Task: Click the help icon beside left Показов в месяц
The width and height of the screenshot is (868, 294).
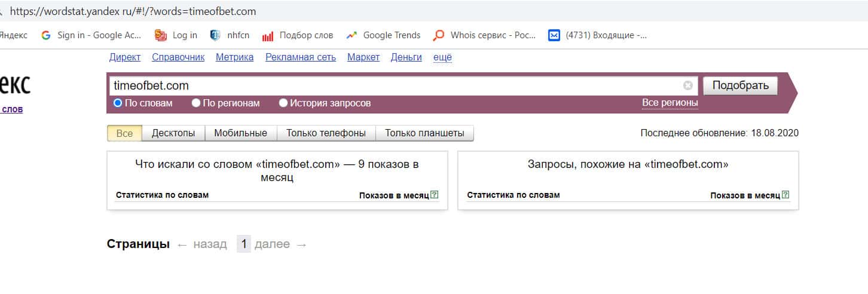Action: tap(435, 195)
